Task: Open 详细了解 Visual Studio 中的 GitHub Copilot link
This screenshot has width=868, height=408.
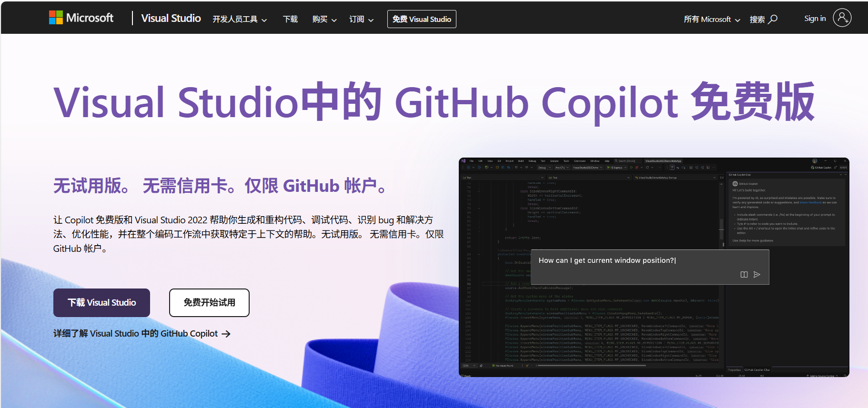Action: pyautogui.click(x=142, y=334)
